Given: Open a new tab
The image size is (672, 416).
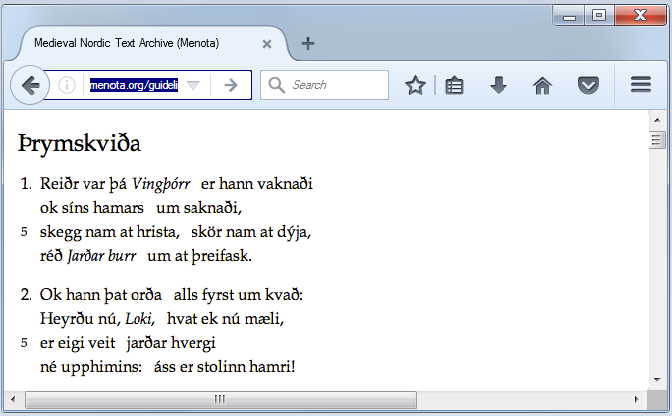Looking at the screenshot, I should click(308, 43).
